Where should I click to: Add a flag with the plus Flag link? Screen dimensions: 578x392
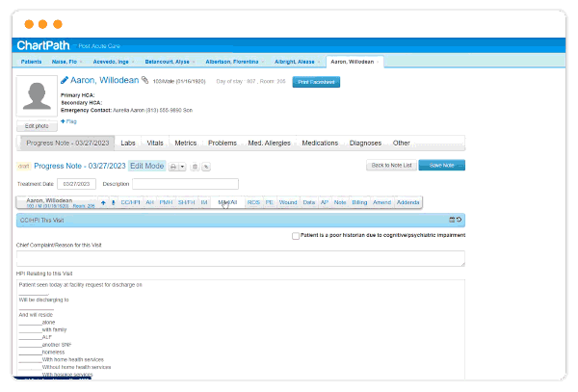coord(68,121)
